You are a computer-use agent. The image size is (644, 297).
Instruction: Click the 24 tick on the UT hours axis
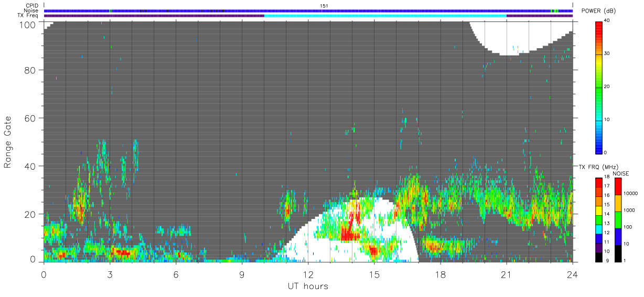[x=572, y=274]
